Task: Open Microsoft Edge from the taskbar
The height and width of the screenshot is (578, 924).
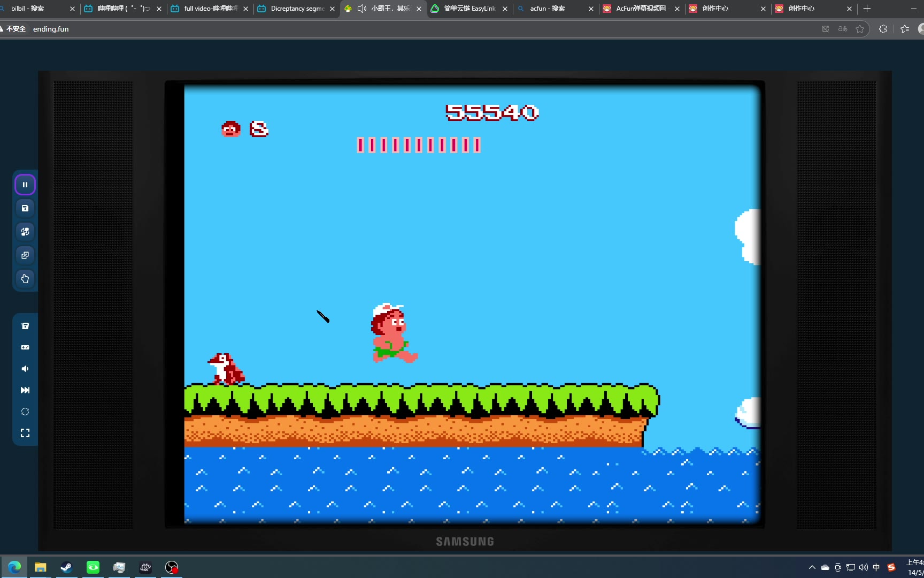Action: (14, 567)
